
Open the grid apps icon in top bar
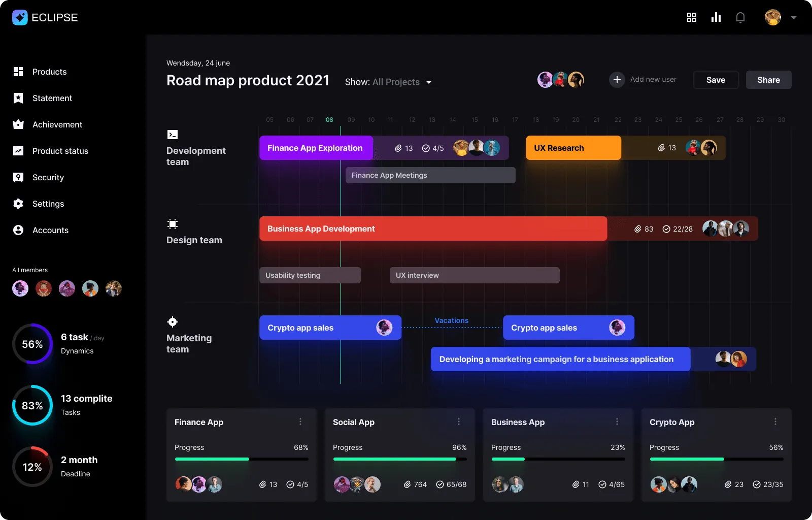(x=691, y=17)
